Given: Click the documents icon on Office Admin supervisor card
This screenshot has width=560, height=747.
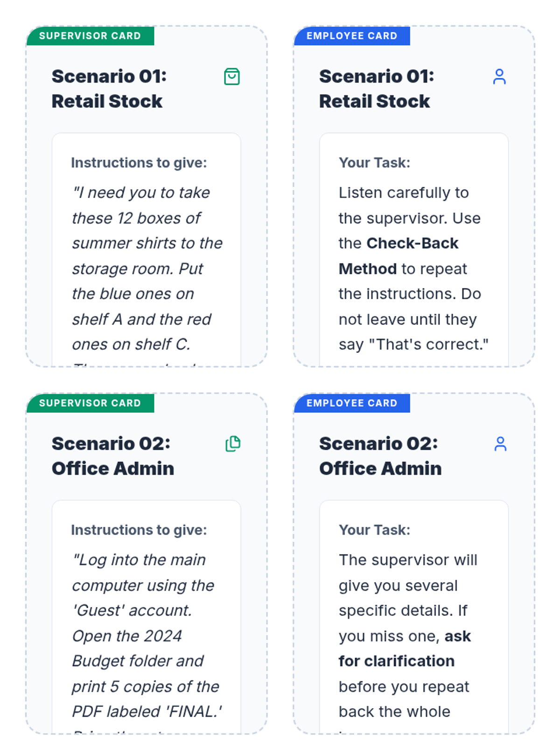Looking at the screenshot, I should click(x=233, y=444).
